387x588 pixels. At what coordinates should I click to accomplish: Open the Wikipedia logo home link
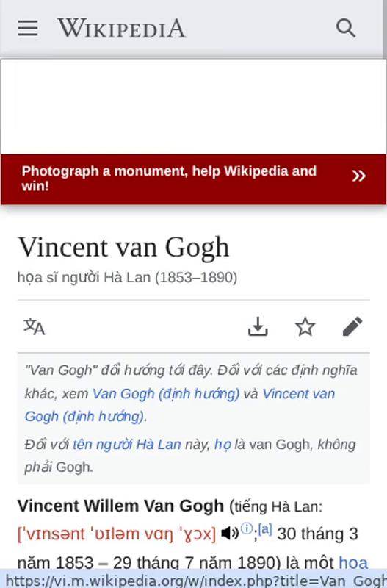(x=121, y=28)
